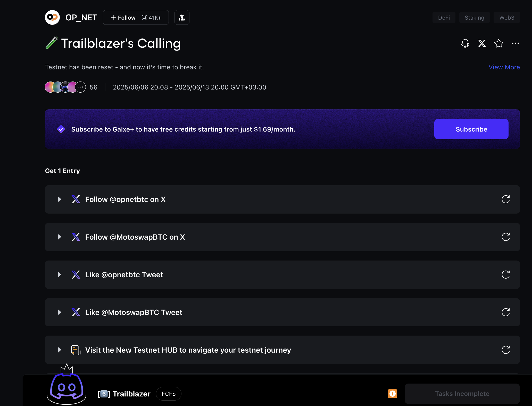The width and height of the screenshot is (532, 406).
Task: Click the Subscribe button
Action: click(471, 129)
